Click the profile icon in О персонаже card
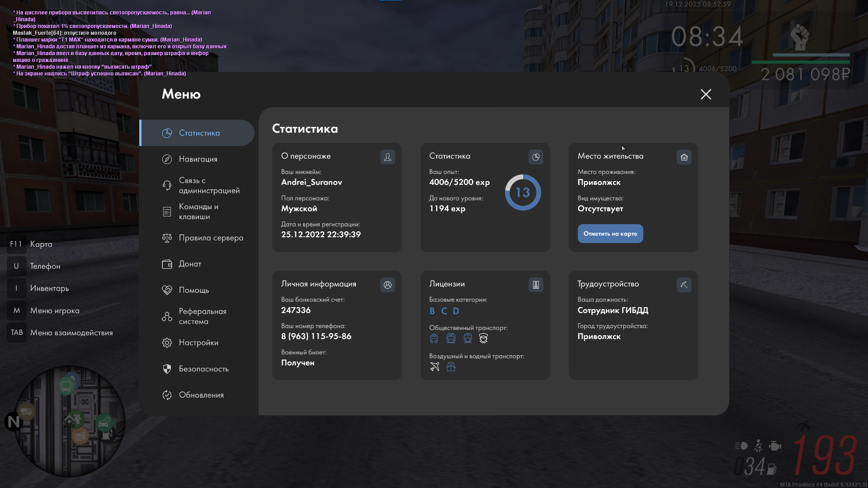868x488 pixels. (x=387, y=157)
